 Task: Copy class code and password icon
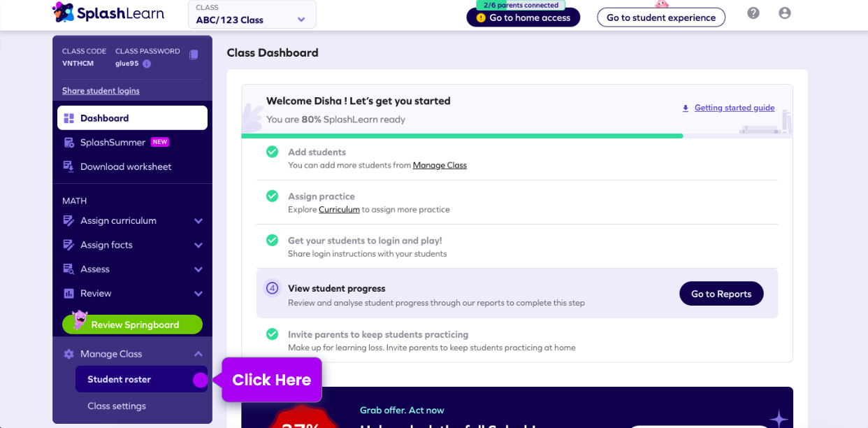[194, 55]
